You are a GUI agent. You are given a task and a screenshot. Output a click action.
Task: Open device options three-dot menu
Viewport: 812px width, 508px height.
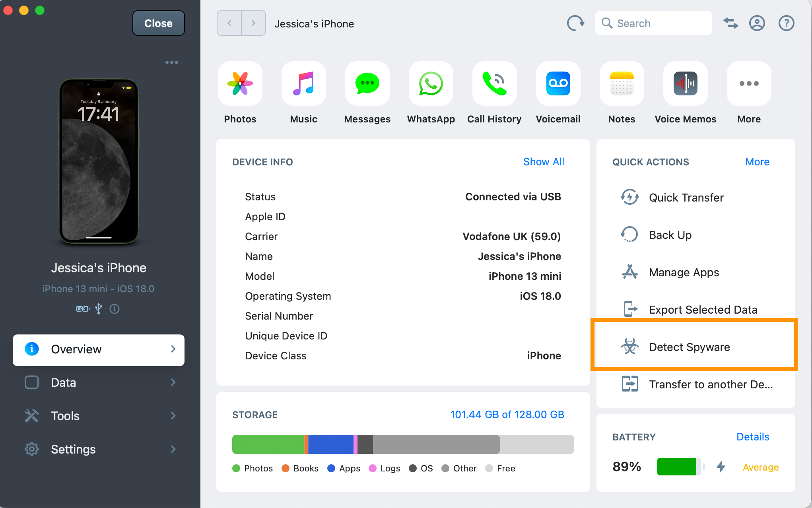click(x=172, y=62)
